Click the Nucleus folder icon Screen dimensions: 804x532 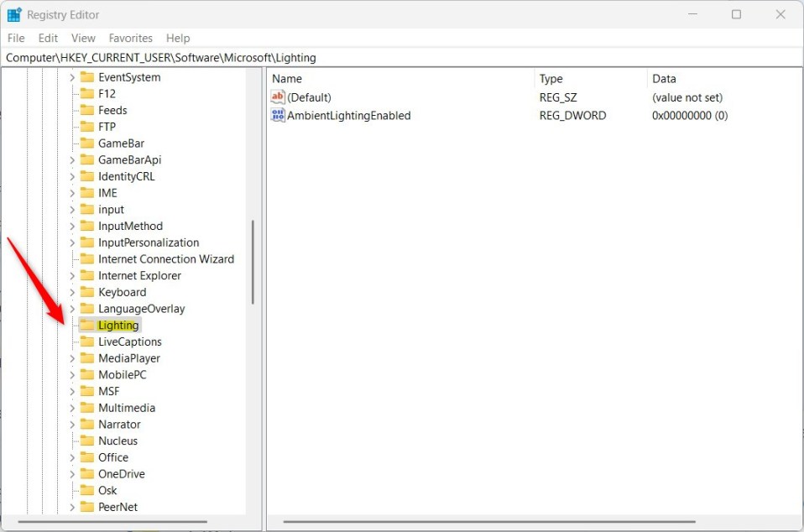(87, 441)
